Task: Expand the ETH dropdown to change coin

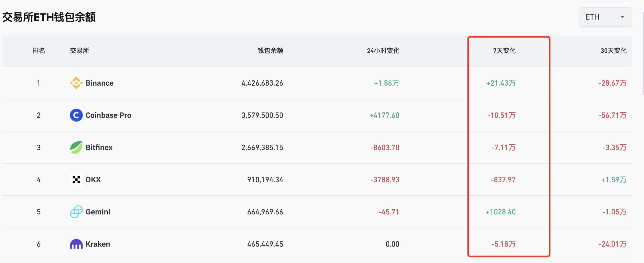Action: 605,17
